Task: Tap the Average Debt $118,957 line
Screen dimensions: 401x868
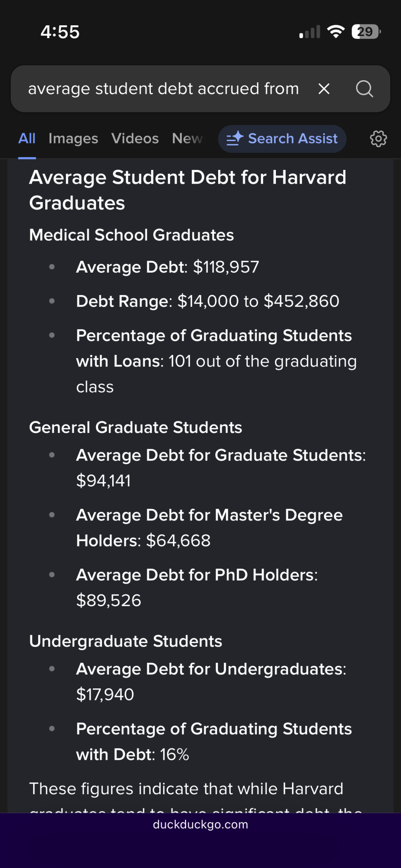Action: click(x=168, y=267)
